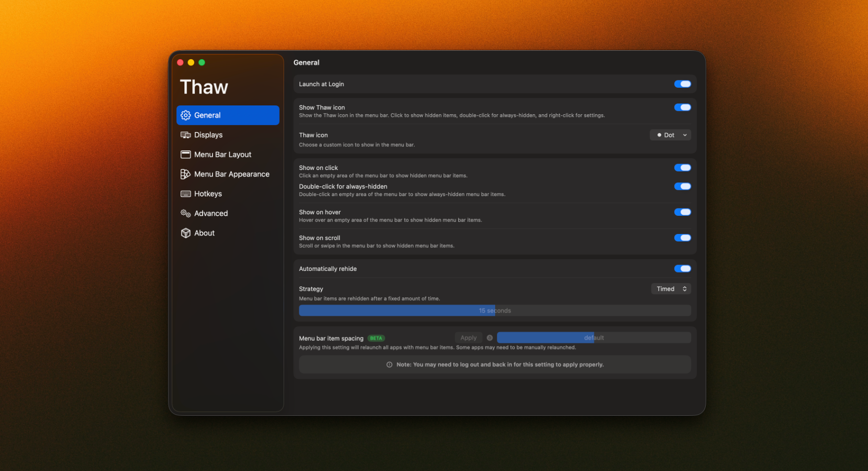Click the reset button beside Apply
Viewport: 868px width, 471px height.
pyautogui.click(x=489, y=337)
